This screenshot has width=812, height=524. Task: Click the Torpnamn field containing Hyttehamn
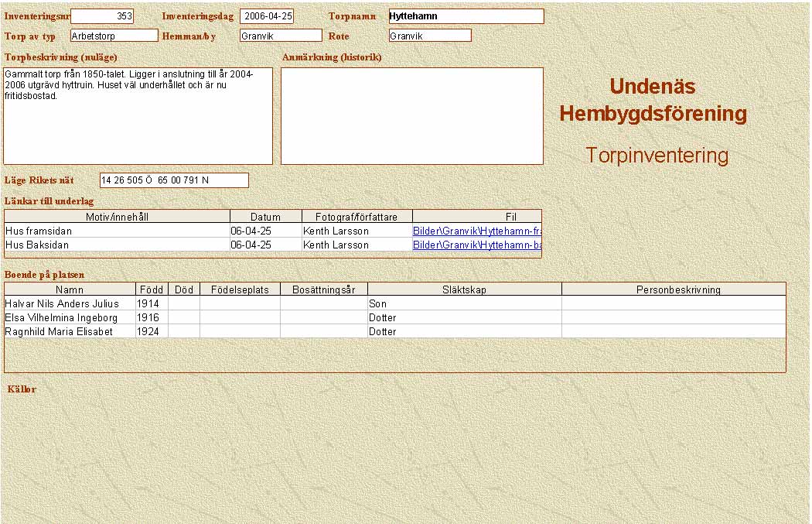point(466,16)
